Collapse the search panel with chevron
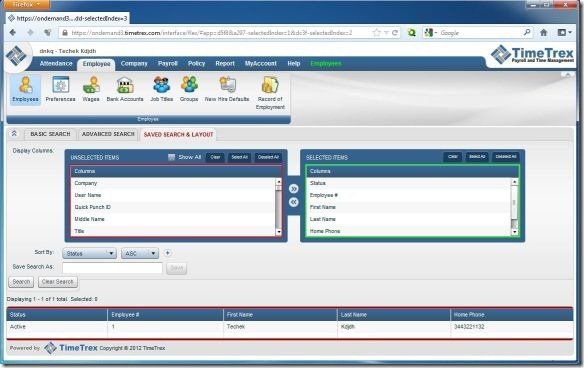The image size is (584, 368). click(14, 133)
